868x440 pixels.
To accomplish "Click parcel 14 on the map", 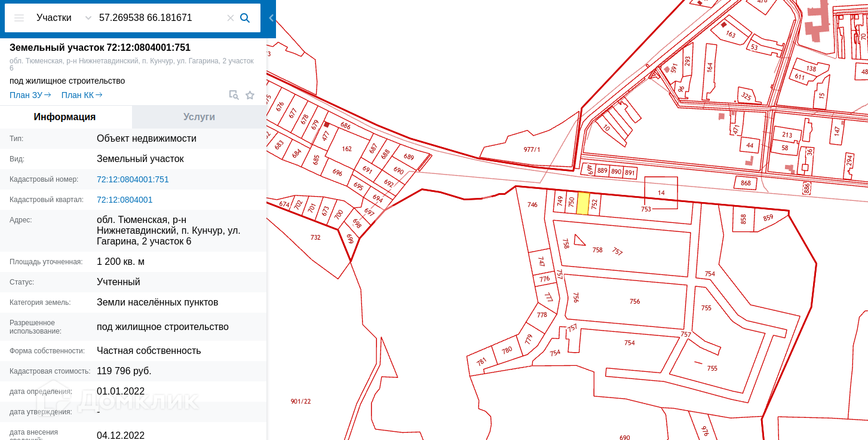I will tap(661, 192).
